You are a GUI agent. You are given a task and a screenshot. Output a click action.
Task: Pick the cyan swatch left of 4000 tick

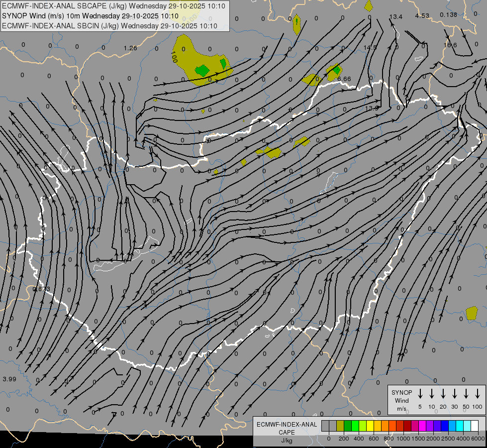[x=459, y=426]
